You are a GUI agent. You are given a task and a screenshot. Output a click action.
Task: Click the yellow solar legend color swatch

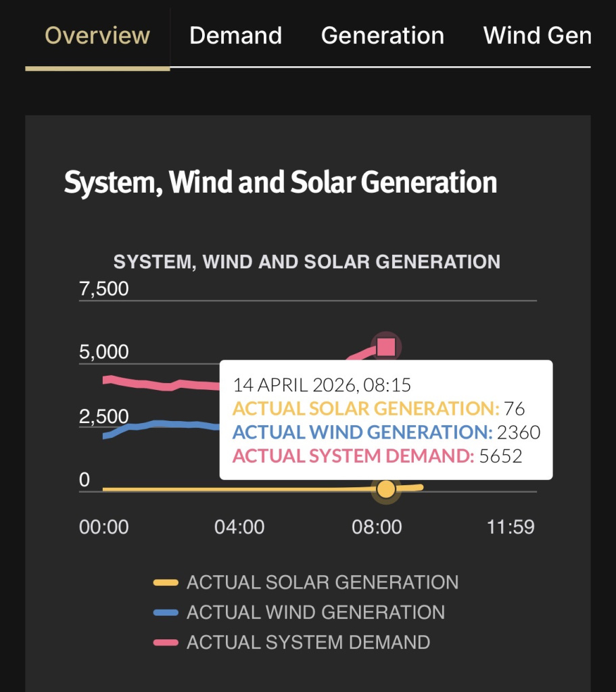tap(166, 583)
